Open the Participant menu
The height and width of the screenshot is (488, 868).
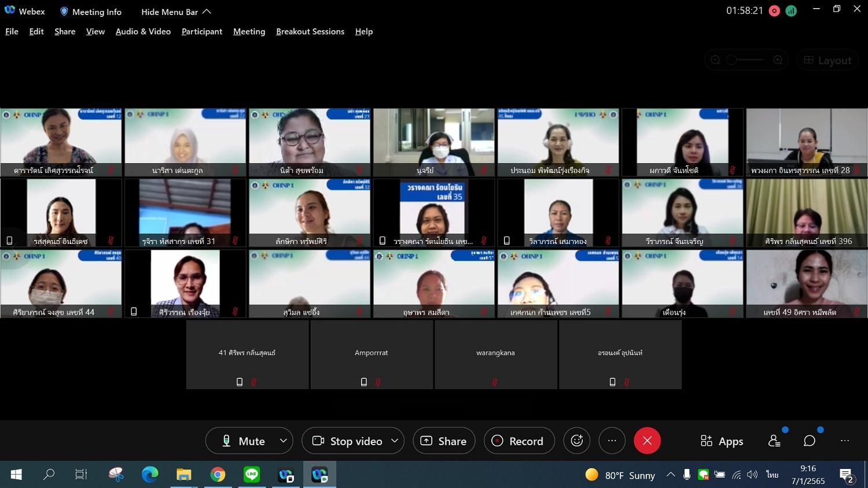click(202, 31)
